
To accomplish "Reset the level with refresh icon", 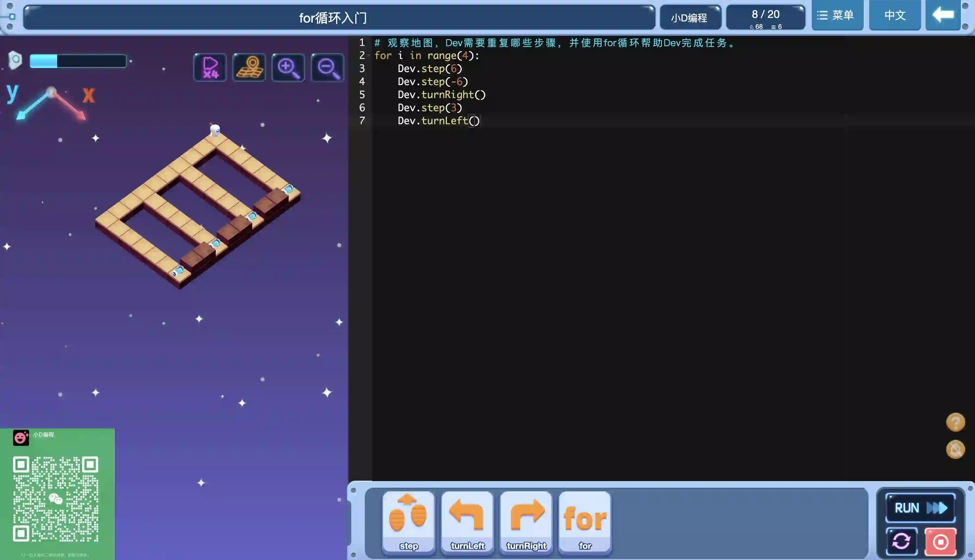I will pyautogui.click(x=902, y=541).
